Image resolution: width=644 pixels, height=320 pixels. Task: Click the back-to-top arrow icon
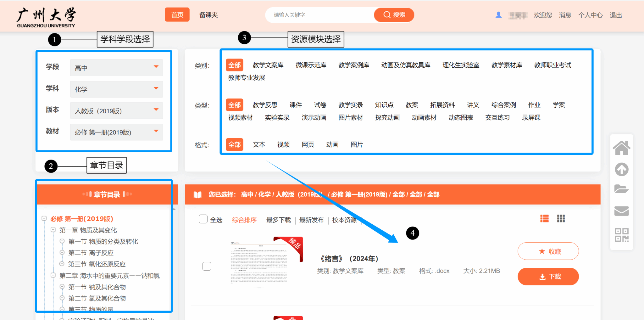click(x=621, y=169)
